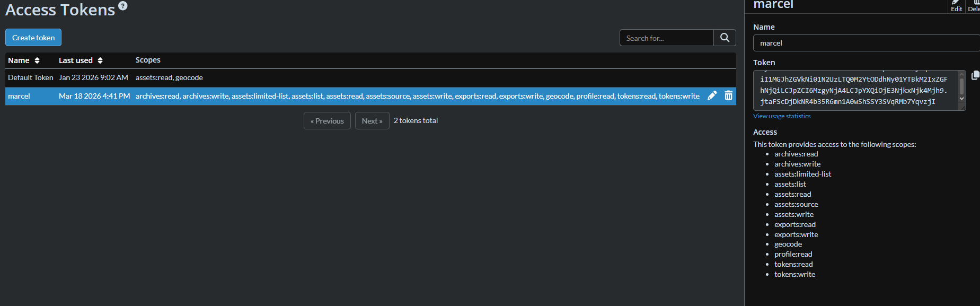Screen dimensions: 980x306
Task: Copy the token using the clipboard icon
Action: (x=975, y=75)
